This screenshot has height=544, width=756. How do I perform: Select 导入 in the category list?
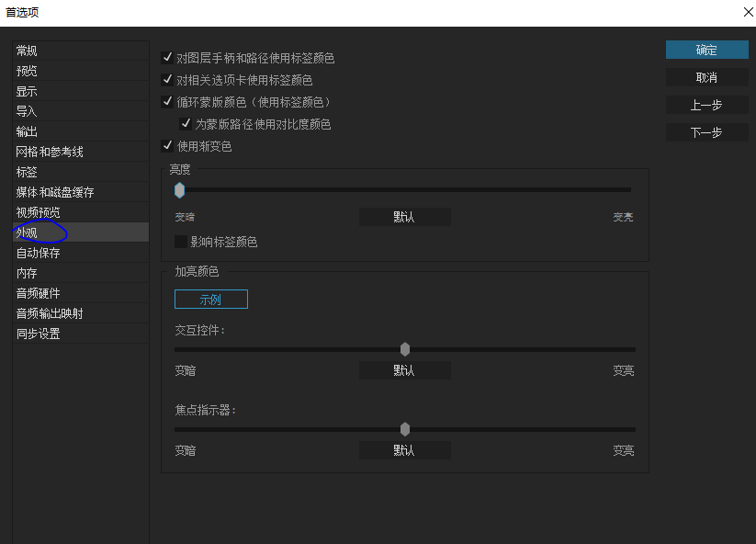point(81,111)
